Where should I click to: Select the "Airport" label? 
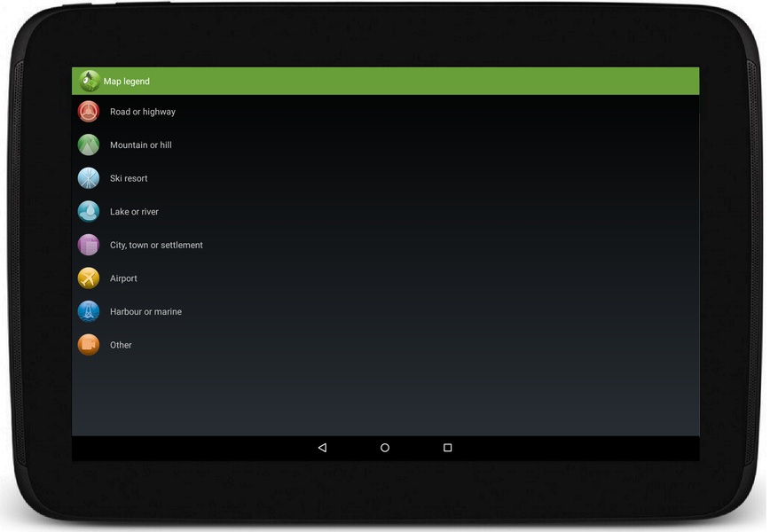click(123, 278)
